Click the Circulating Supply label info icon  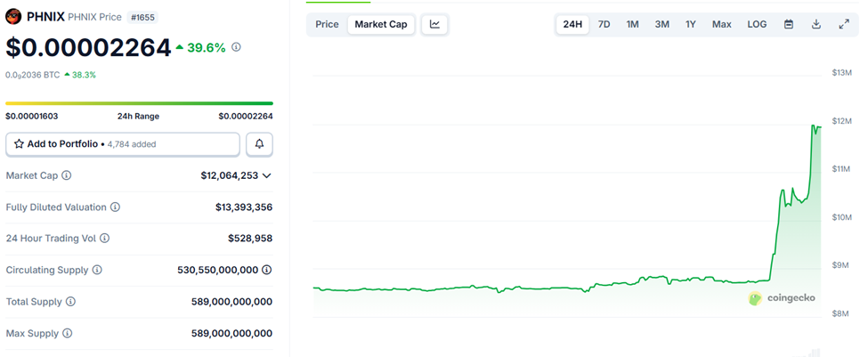pyautogui.click(x=97, y=270)
